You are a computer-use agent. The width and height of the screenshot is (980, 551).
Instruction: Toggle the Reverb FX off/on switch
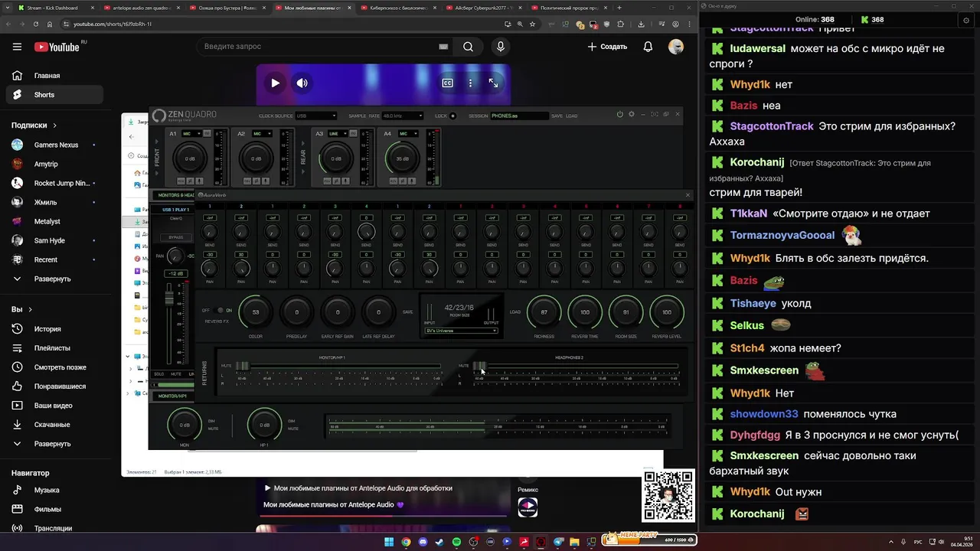(x=220, y=310)
